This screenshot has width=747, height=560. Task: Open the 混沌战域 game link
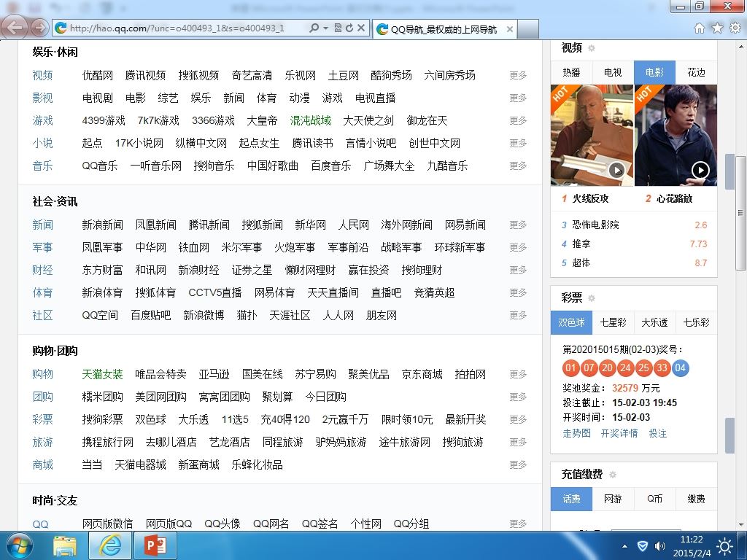pos(310,120)
